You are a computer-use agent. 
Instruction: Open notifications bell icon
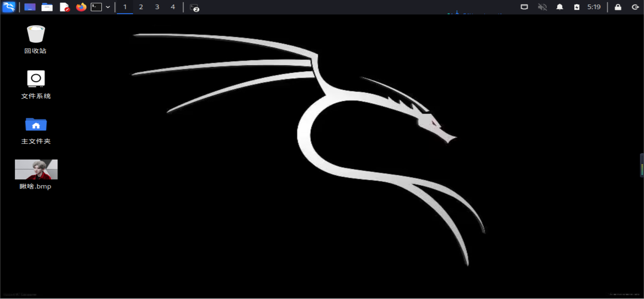coord(560,7)
